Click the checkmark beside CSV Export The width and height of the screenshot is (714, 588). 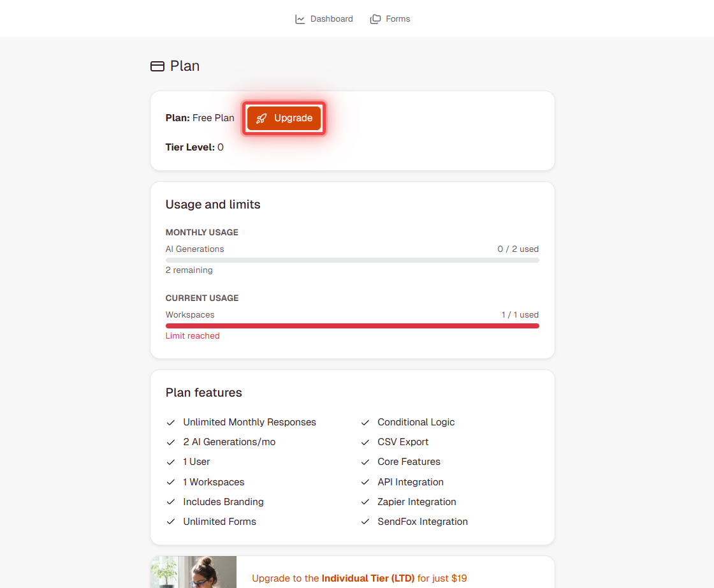(x=365, y=442)
